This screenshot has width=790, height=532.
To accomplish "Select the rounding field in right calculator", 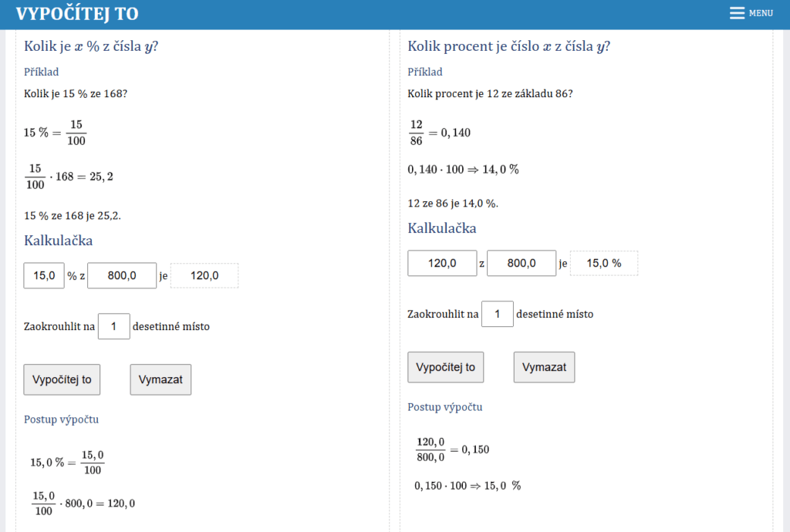I will pos(498,314).
